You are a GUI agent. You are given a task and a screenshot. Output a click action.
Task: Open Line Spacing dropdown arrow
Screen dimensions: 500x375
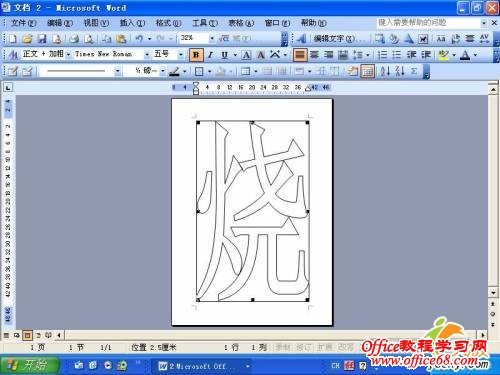(368, 55)
